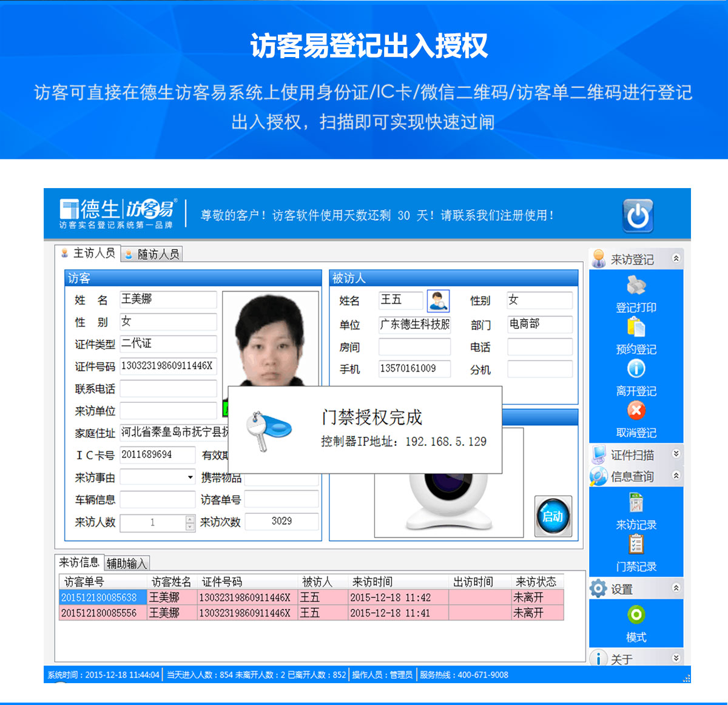
Task: Expand the 关于 sidebar section
Action: click(676, 658)
